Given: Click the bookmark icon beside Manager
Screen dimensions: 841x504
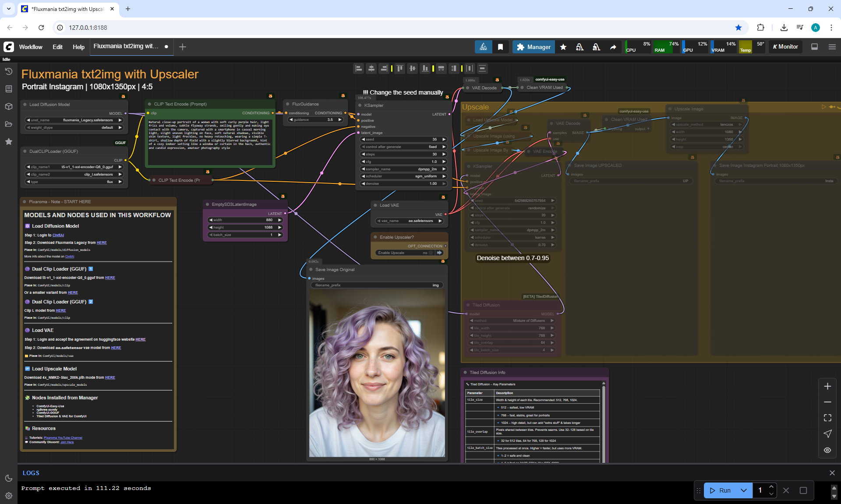Looking at the screenshot, I should coord(500,47).
